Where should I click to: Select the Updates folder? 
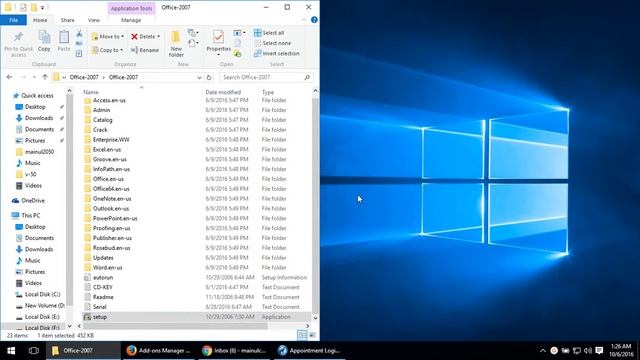[103, 258]
